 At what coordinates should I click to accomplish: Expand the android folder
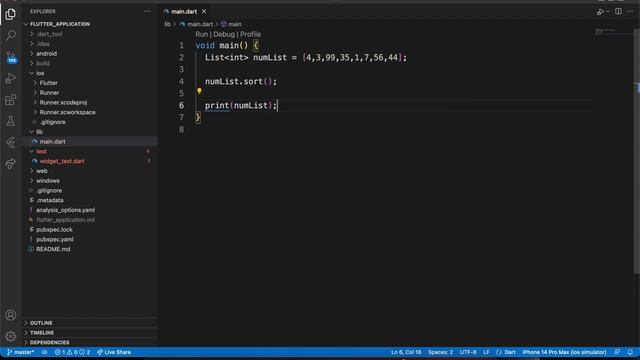[x=47, y=53]
